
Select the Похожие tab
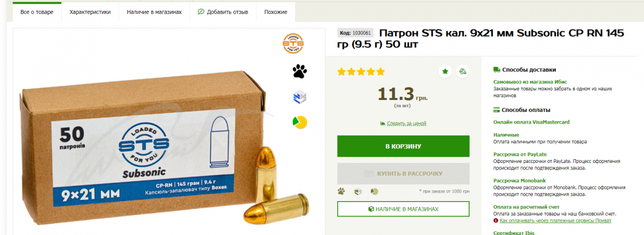276,12
